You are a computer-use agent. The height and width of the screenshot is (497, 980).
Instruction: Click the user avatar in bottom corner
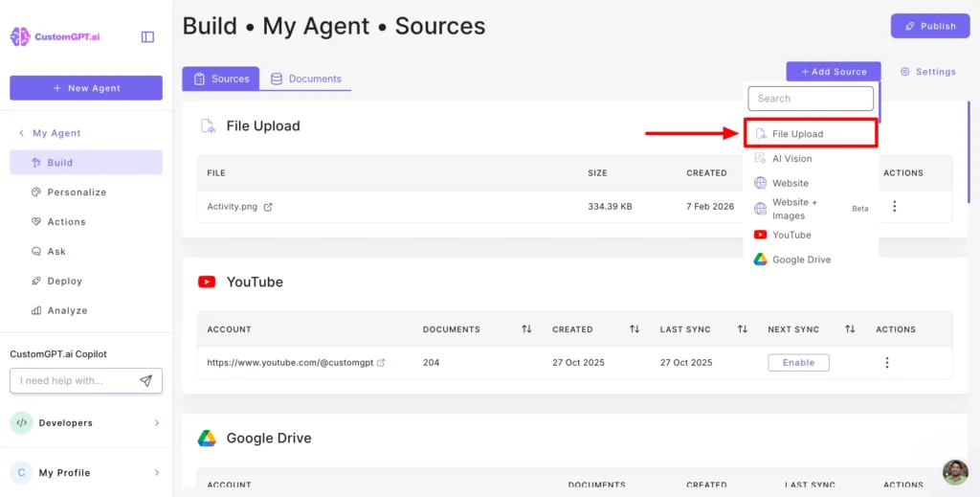pos(955,472)
